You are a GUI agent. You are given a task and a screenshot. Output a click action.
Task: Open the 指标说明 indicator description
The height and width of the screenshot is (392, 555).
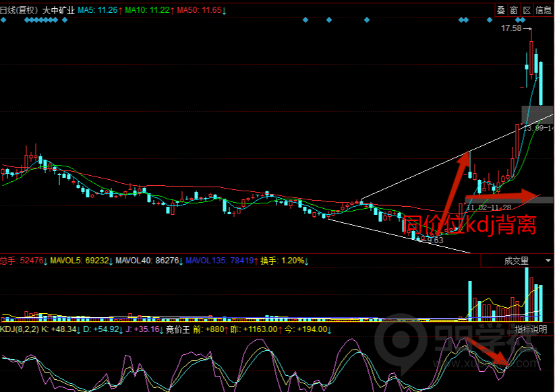pyautogui.click(x=531, y=329)
